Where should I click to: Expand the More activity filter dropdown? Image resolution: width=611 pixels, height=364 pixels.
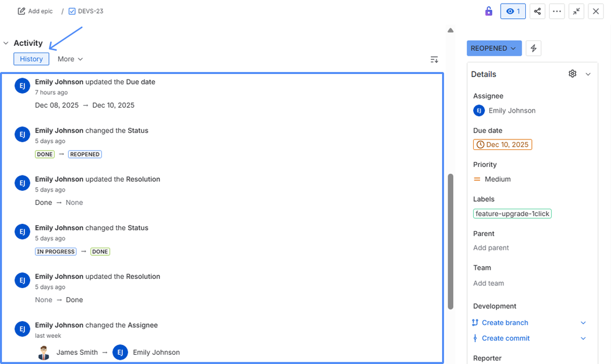(69, 59)
